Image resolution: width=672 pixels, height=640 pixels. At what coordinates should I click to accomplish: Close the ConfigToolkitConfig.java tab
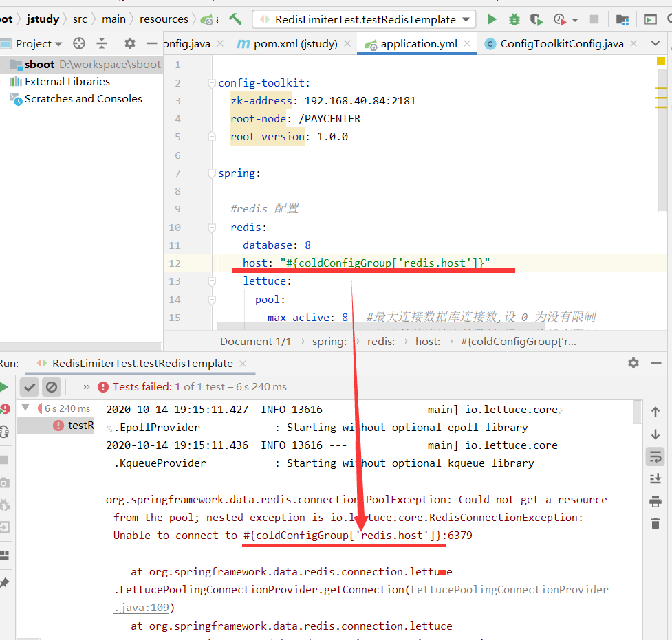tap(634, 43)
